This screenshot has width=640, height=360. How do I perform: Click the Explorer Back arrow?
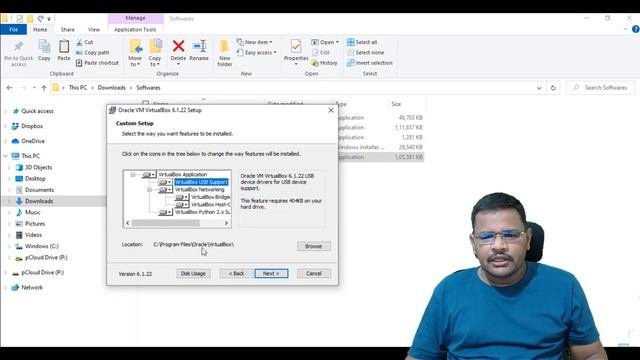(9, 88)
